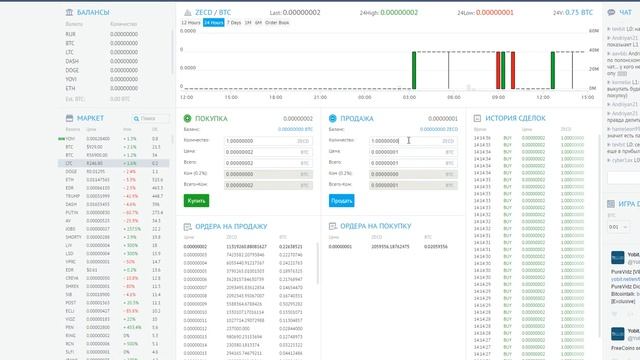
Task: Click the Yobit avatar of the PureVidz post
Action: coord(618,258)
